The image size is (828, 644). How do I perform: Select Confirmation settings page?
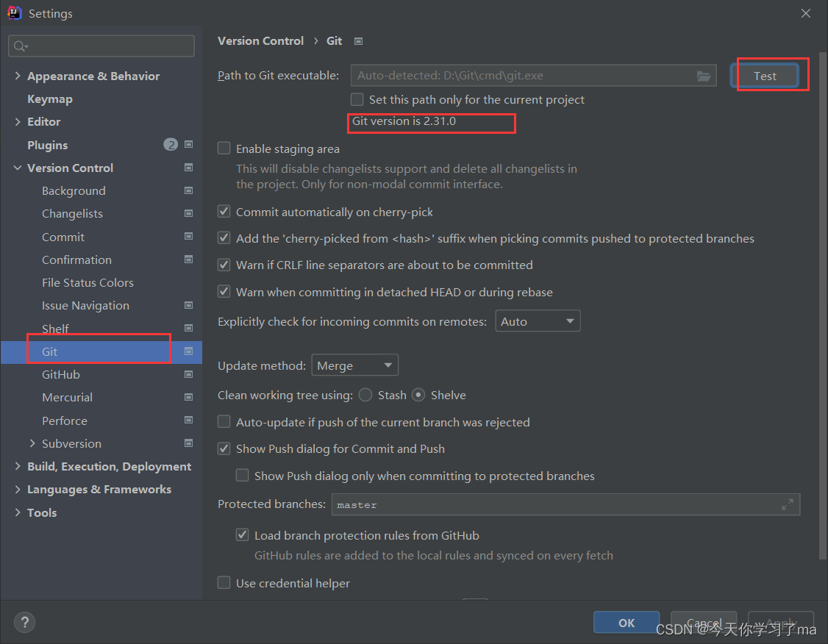pyautogui.click(x=76, y=260)
